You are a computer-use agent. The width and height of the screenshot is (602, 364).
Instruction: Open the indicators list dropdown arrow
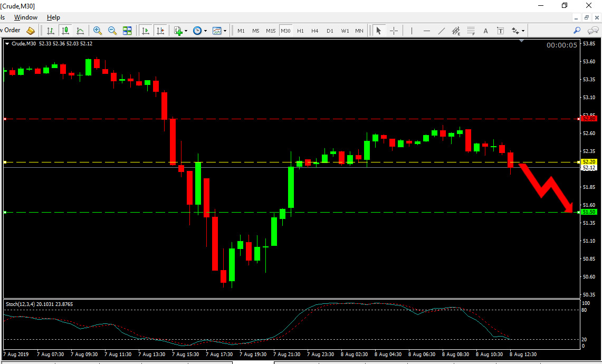click(186, 31)
